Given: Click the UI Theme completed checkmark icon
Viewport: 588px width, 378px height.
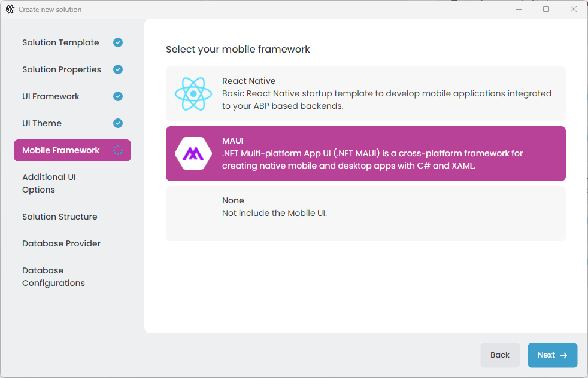Looking at the screenshot, I should pyautogui.click(x=118, y=123).
